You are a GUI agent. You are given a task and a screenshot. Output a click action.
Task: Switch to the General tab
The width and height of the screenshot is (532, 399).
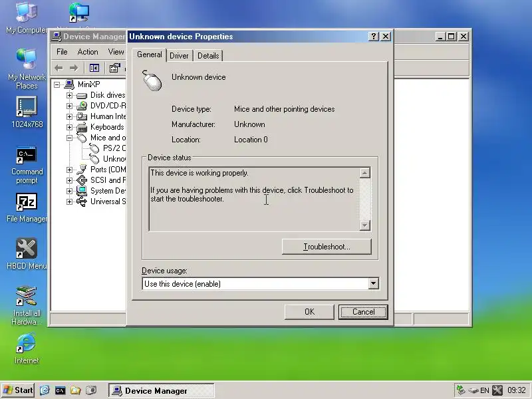point(149,55)
